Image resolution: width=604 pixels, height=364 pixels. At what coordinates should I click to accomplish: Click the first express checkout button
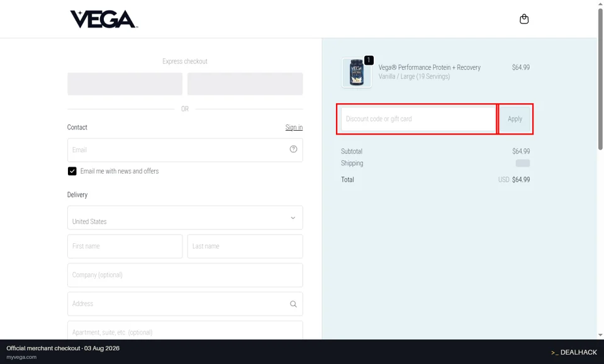125,84
